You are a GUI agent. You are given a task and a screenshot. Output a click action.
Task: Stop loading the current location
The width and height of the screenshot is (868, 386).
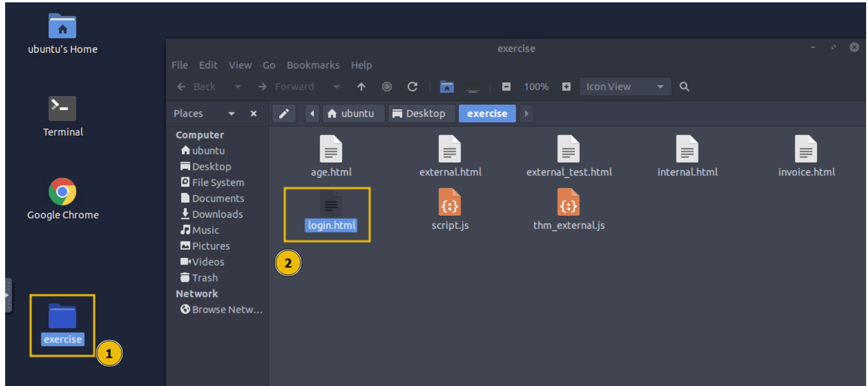(387, 87)
